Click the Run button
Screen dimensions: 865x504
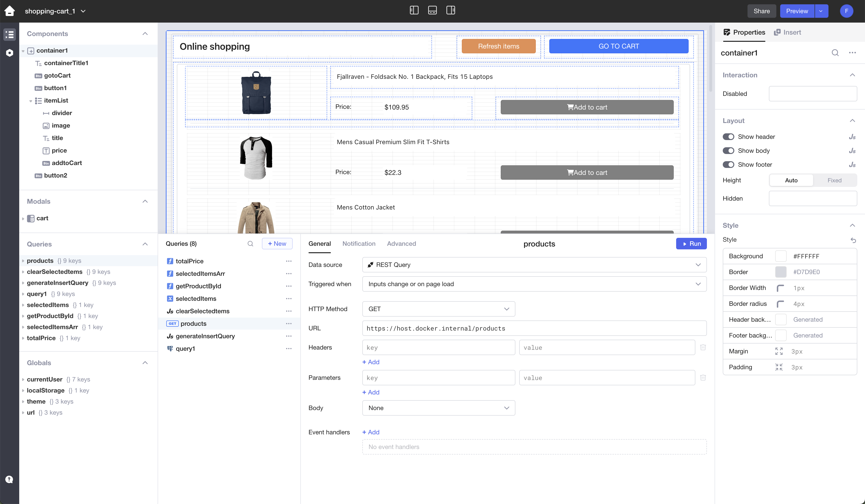tap(691, 244)
